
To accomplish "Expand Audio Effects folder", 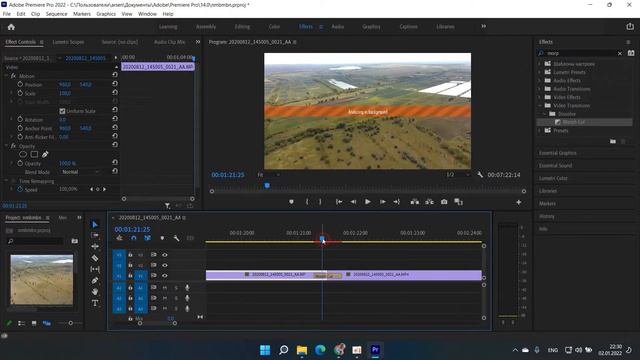I will [540, 80].
